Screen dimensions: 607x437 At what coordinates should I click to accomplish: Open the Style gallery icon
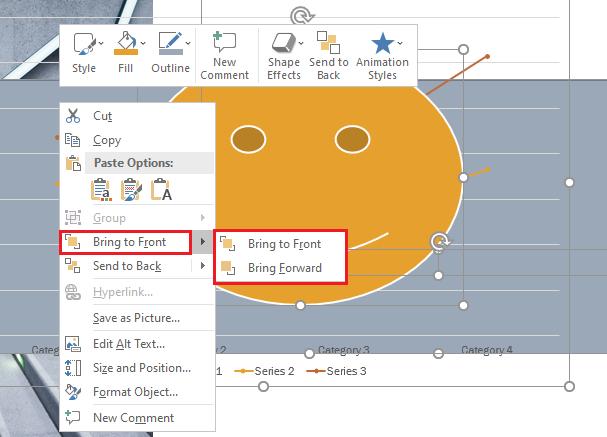tap(84, 43)
